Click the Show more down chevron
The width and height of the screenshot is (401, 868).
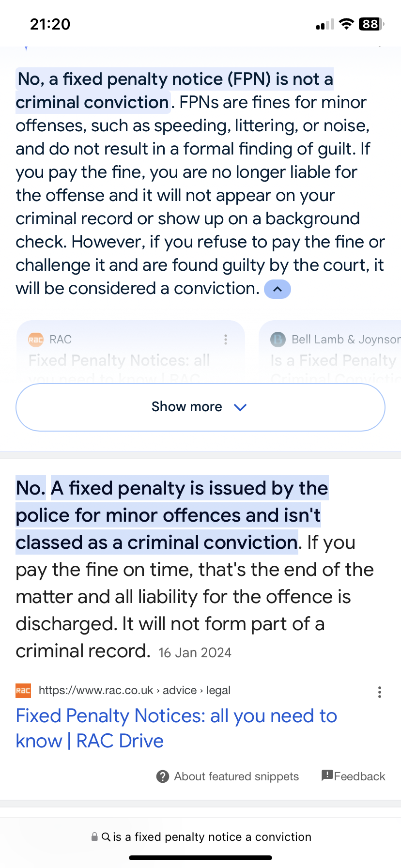240,407
